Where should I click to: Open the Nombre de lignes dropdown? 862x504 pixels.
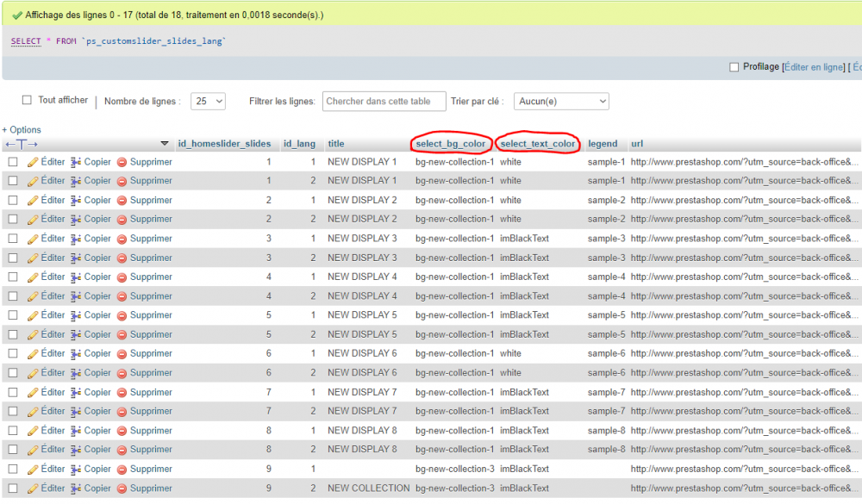tap(208, 102)
